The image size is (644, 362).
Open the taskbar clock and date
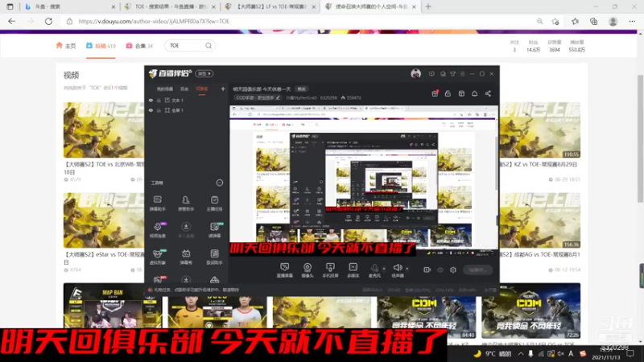pyautogui.click(x=605, y=354)
